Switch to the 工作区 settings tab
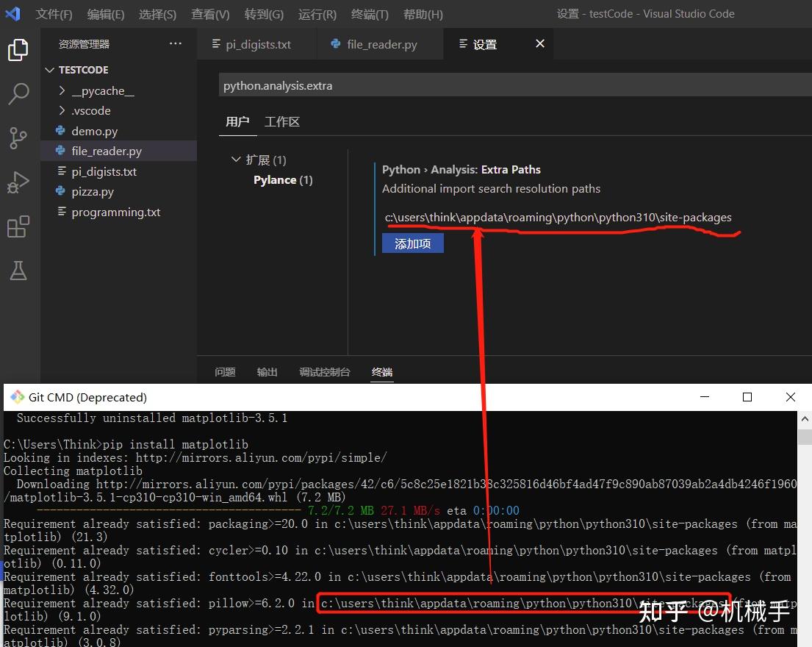 (282, 121)
